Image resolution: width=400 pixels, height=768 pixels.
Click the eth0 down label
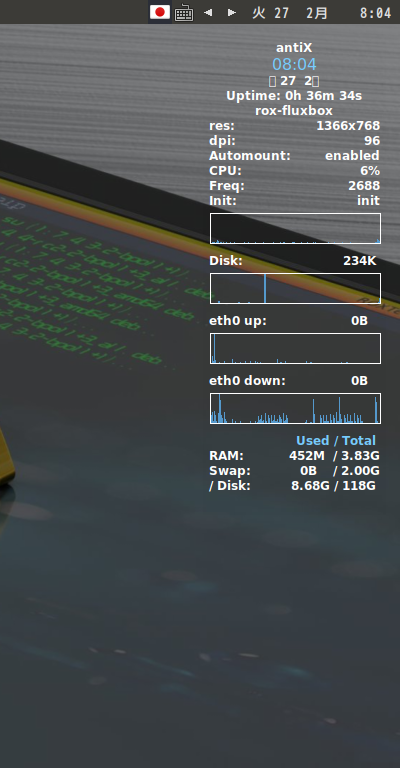pos(247,381)
